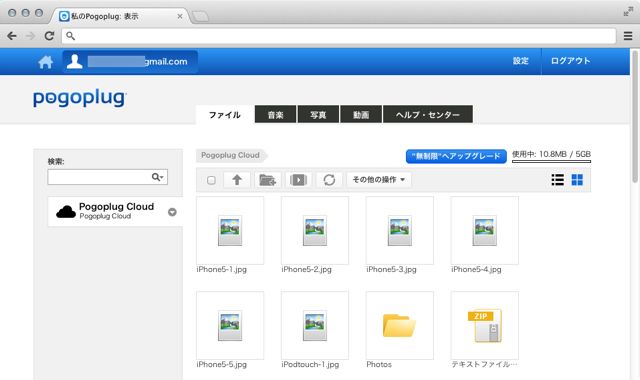
Task: Open the iPhone5-5.jpg thumbnail
Action: (230, 325)
